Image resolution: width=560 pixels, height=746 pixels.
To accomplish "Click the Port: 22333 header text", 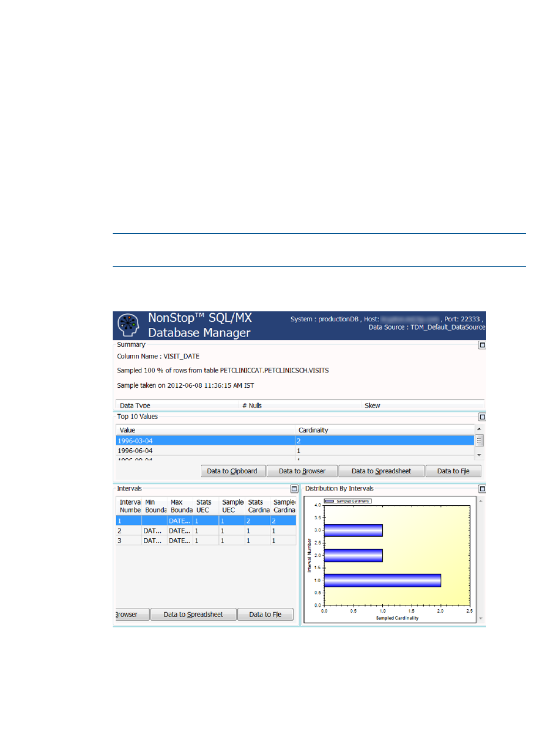I will pyautogui.click(x=462, y=319).
